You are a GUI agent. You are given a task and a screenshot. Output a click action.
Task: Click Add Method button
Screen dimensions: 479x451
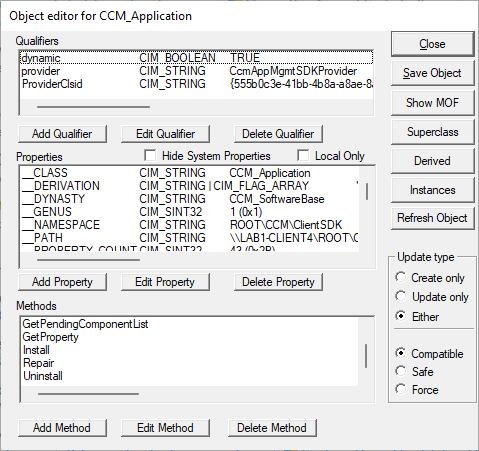[62, 428]
